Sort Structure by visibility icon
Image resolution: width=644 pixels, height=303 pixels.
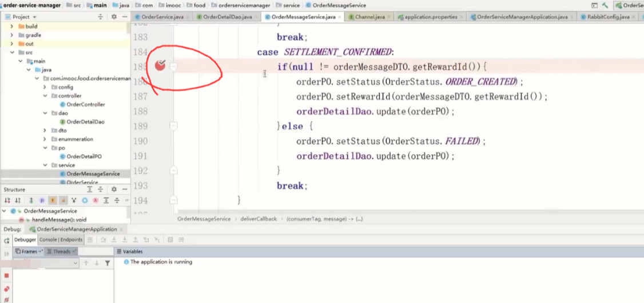pos(7,200)
